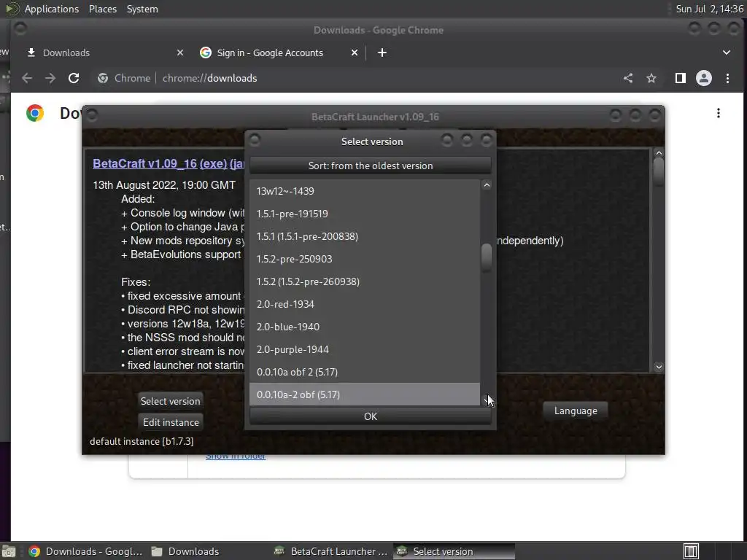Select version 0.0.10a obf 2 (5.17)
This screenshot has width=747, height=560.
click(365, 372)
